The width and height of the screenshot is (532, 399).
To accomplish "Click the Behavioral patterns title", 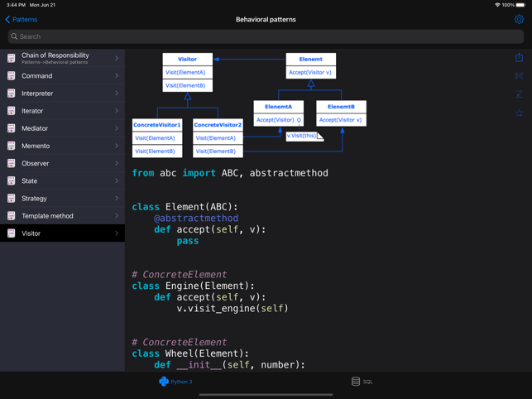I will click(266, 19).
